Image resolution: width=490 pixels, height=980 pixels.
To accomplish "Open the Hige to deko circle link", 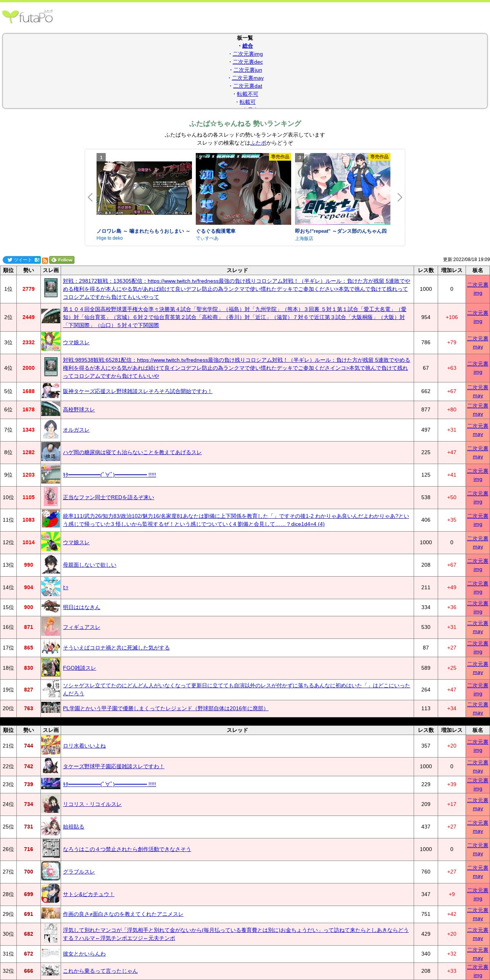I will point(110,238).
